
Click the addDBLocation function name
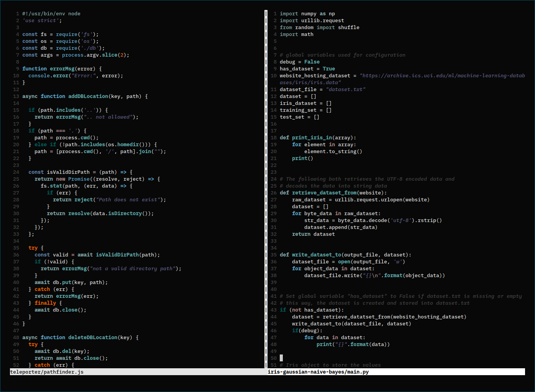tap(88, 96)
